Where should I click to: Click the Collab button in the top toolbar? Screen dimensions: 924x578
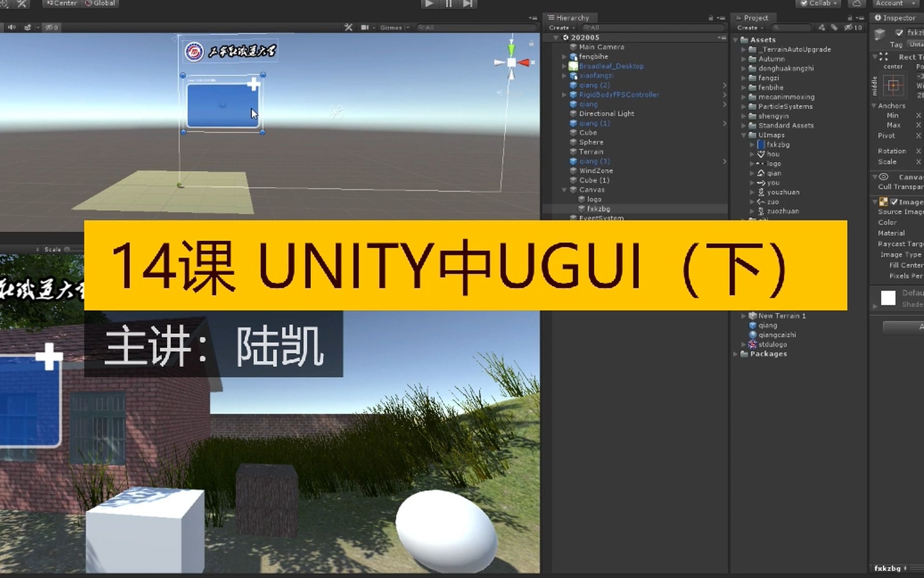pos(817,3)
